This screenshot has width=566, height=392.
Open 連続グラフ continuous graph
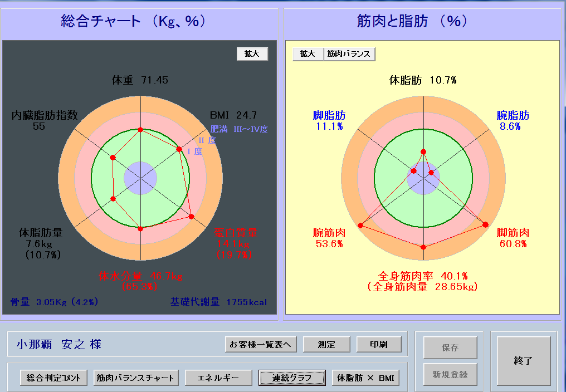(292, 378)
